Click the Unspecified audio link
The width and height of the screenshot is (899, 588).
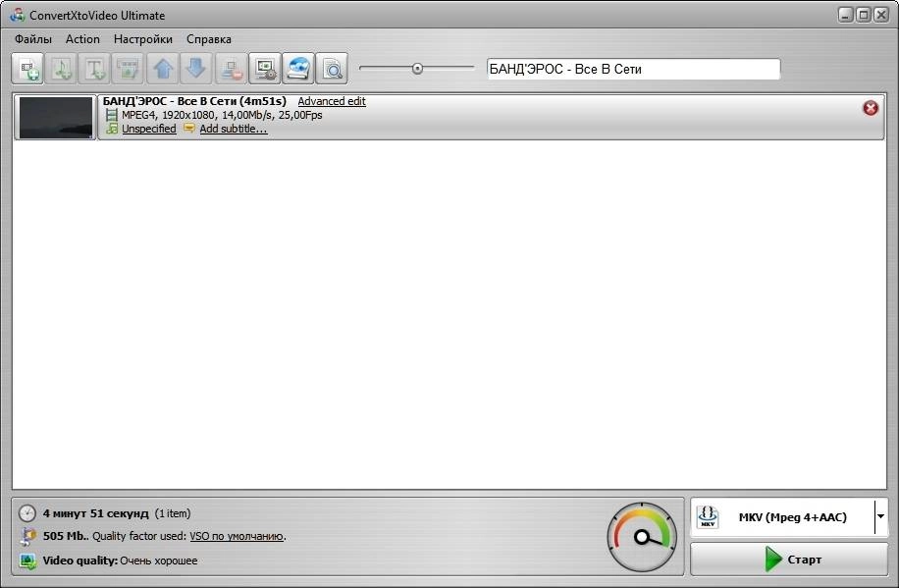[x=149, y=129]
